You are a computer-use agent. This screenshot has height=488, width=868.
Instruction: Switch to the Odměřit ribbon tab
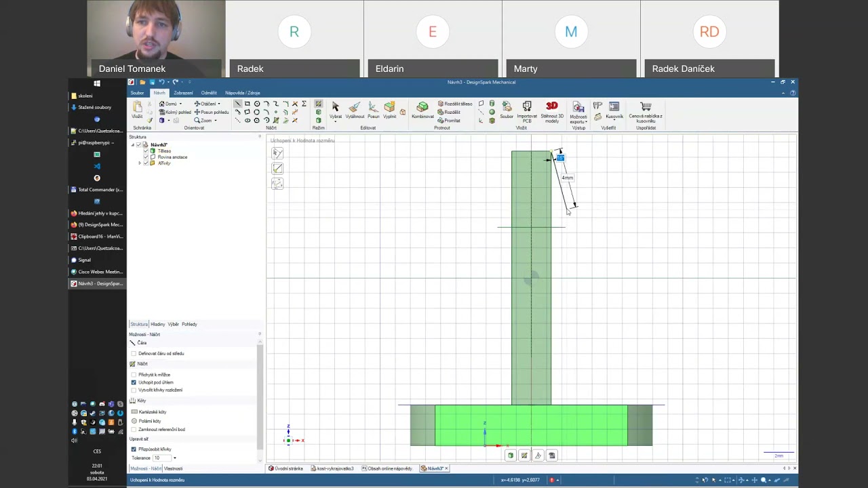point(209,93)
